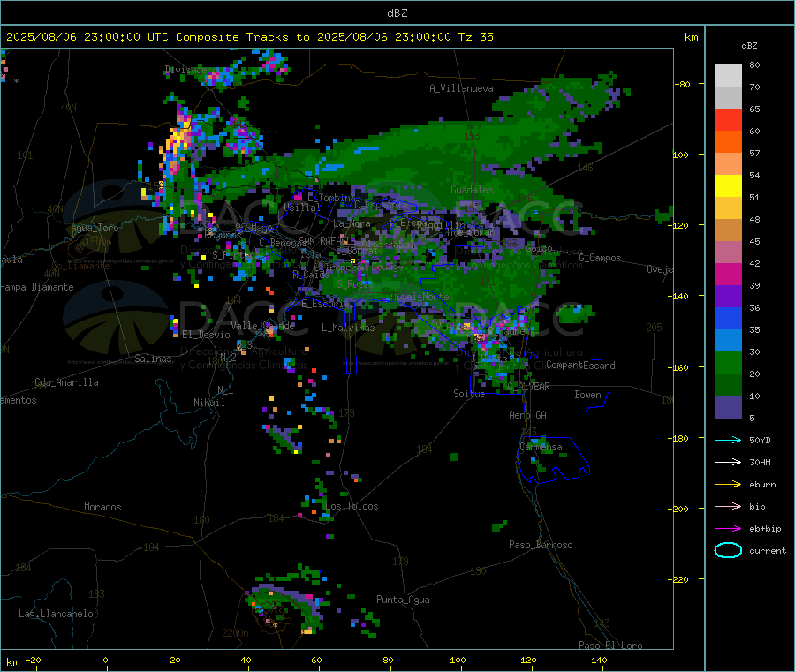Click the 'Tz 35' label in header
This screenshot has height=672, width=795.
click(475, 37)
